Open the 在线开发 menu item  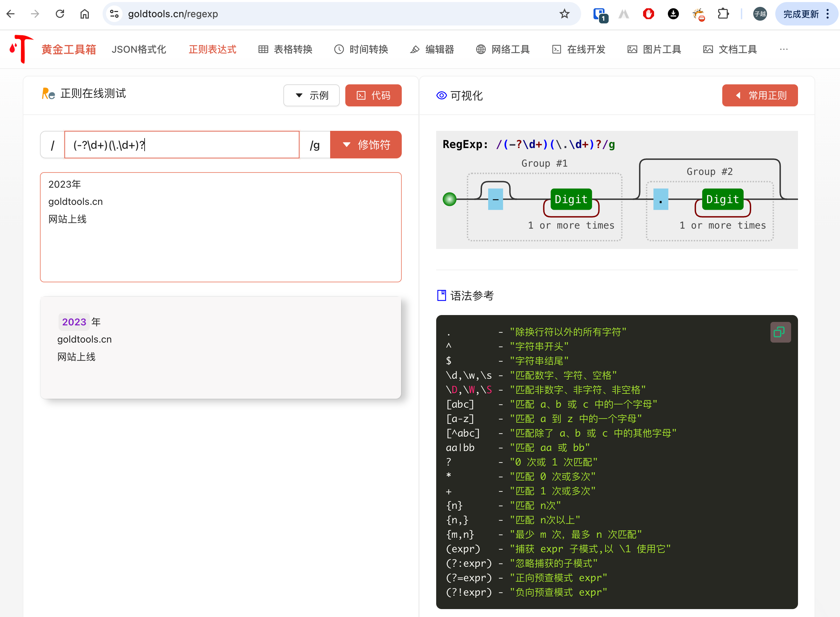(579, 49)
